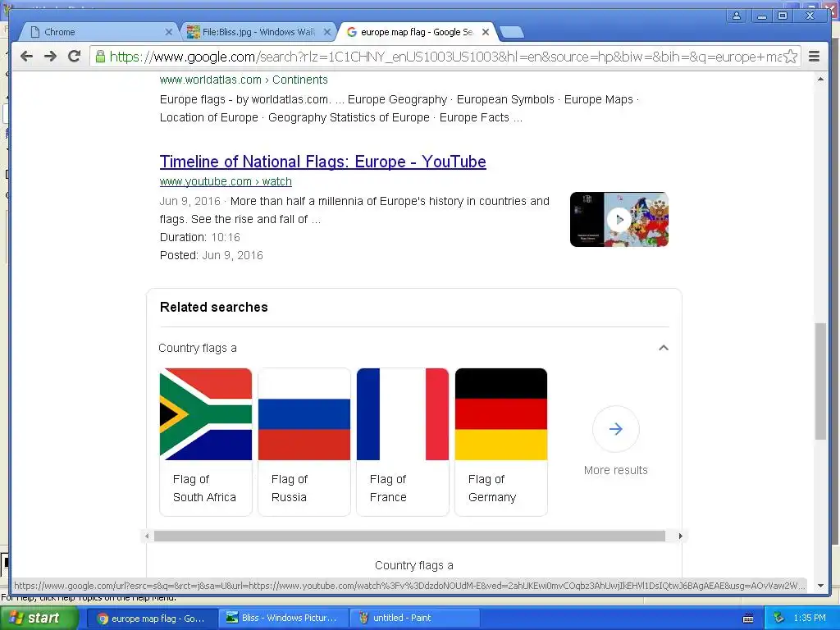840x630 pixels.
Task: Open 'Timeline of National Flags: Europe - YouTube' link
Action: point(322,162)
